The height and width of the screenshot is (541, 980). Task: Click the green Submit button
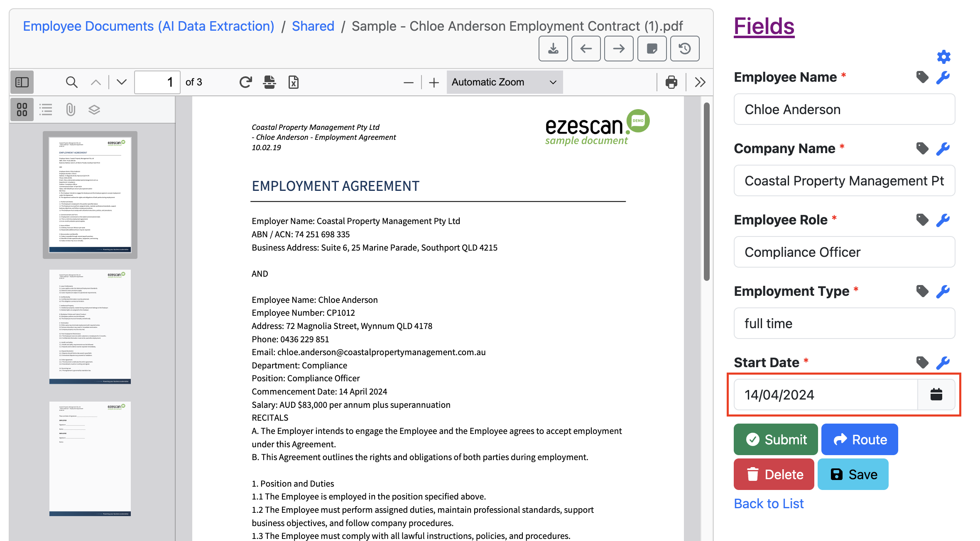(x=775, y=439)
